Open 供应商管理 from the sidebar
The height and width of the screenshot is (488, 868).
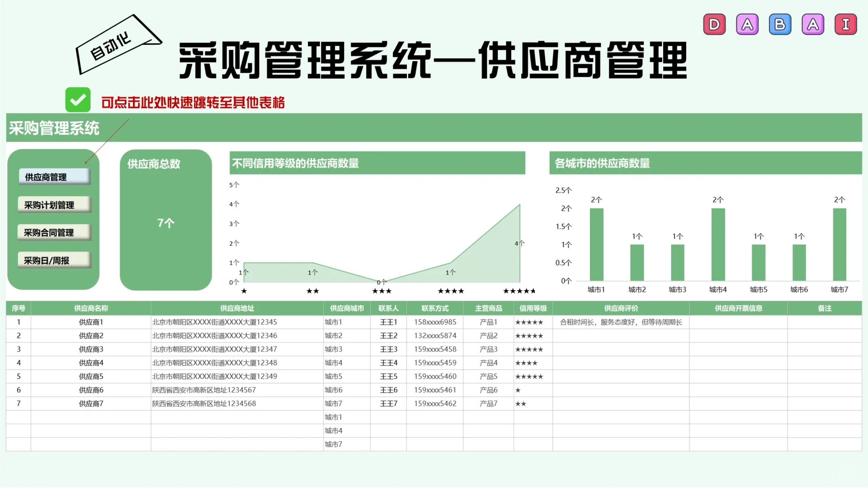[x=54, y=177]
